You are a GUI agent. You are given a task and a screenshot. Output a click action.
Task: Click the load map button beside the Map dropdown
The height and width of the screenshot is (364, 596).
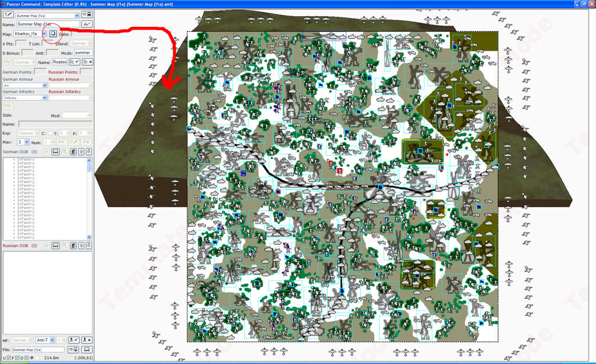pyautogui.click(x=53, y=34)
